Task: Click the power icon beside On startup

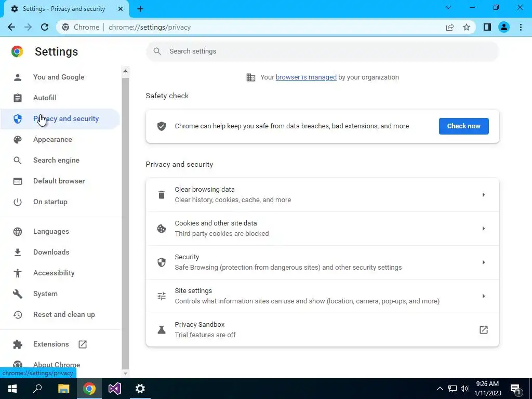Action: pos(17,202)
